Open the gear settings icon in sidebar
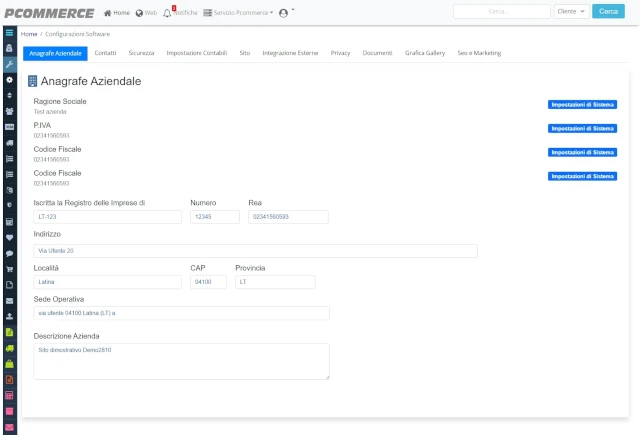Viewport: 640px width, 435px height. [x=9, y=80]
